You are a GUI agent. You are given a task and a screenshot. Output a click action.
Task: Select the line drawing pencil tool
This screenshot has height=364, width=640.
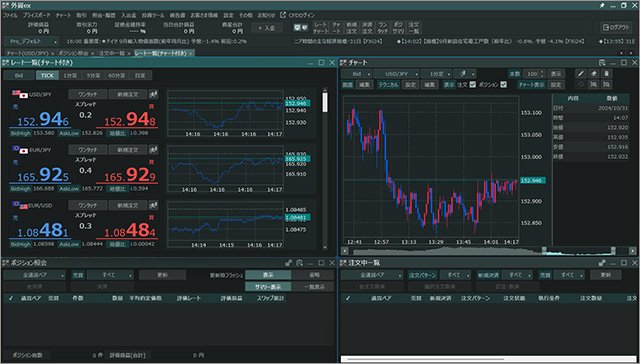point(581,74)
